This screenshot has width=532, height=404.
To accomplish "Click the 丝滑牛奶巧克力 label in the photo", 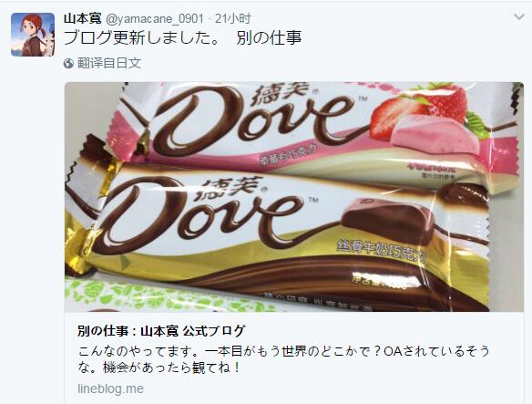I will tap(381, 253).
